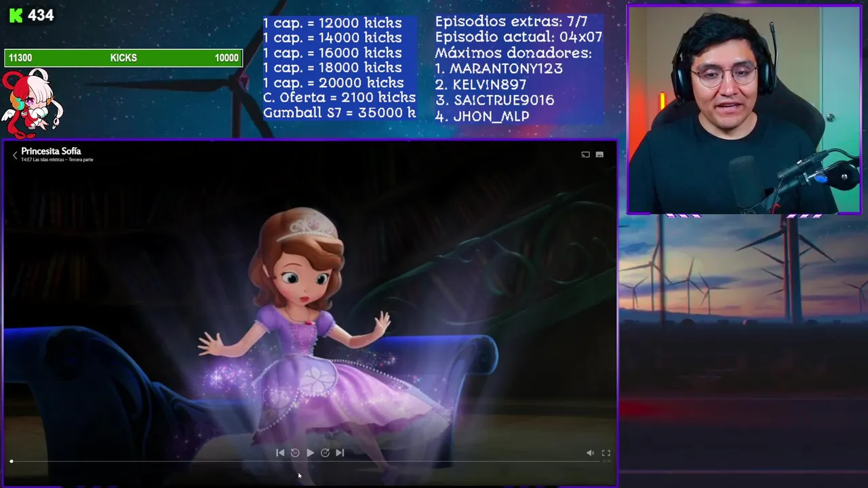
Task: Click the 'Episodio actual: 04x07' text
Action: pos(519,37)
